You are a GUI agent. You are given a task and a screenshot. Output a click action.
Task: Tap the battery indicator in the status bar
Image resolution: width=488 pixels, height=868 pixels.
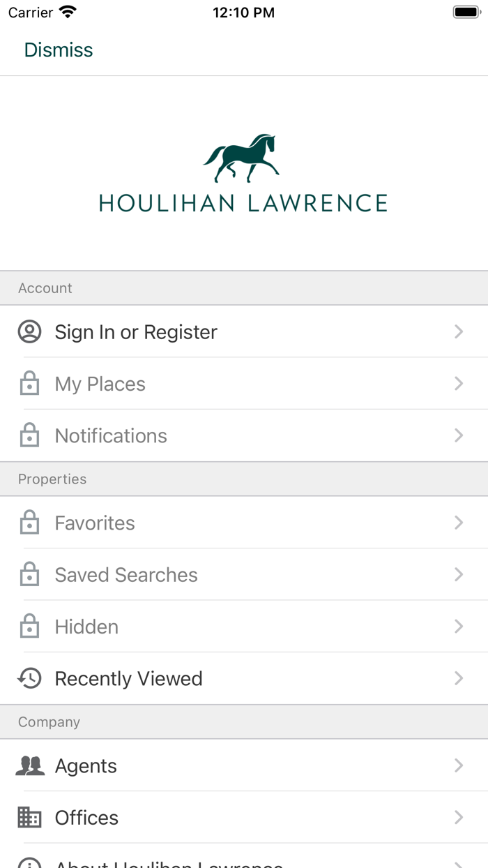pos(466,11)
